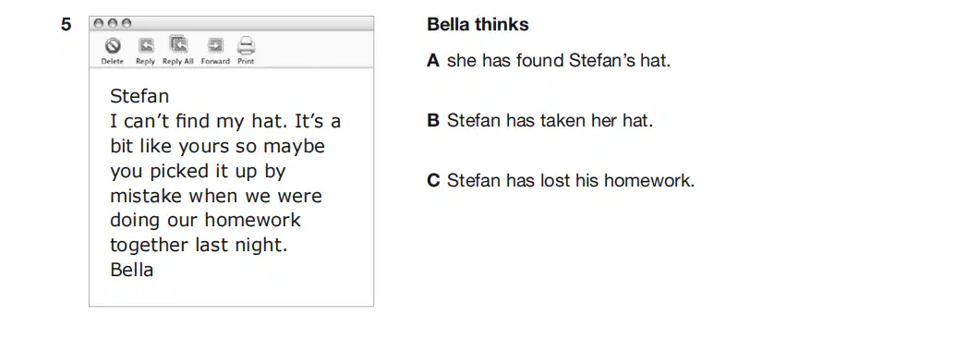Click the 'Reply All' text label

[x=178, y=61]
